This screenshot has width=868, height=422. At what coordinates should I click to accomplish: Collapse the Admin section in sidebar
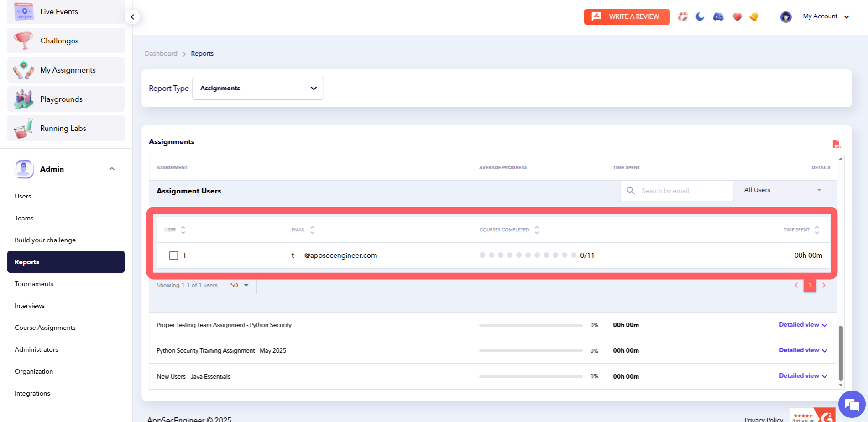[x=112, y=168]
